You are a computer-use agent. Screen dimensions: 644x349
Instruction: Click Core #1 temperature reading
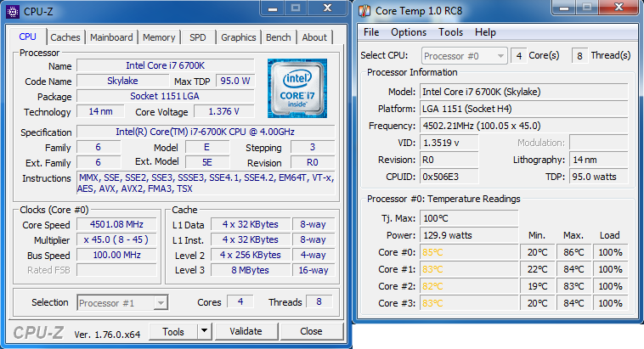[469, 269]
